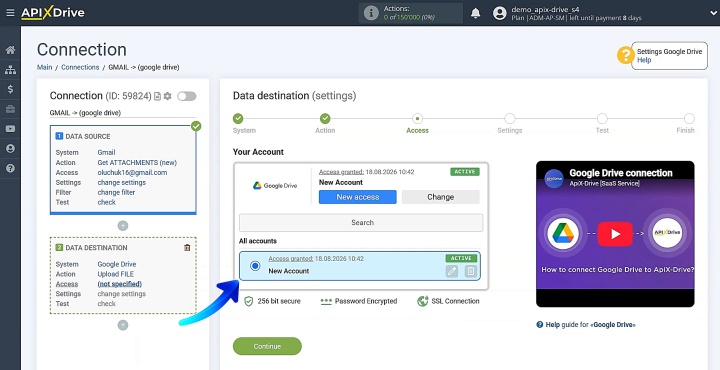Click Upload FILE action link

(116, 274)
